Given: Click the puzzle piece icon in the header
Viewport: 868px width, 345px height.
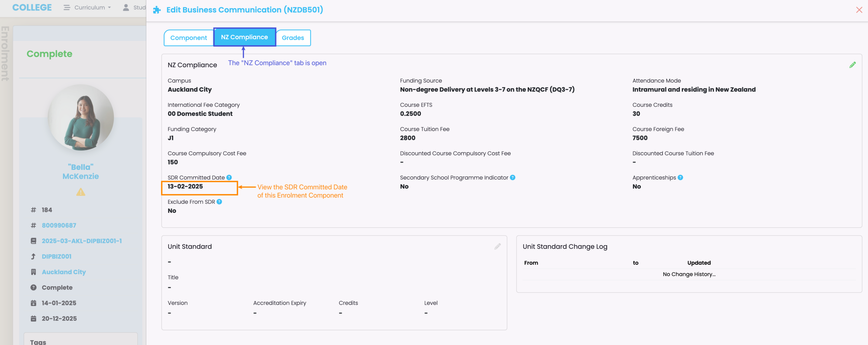Looking at the screenshot, I should (157, 10).
